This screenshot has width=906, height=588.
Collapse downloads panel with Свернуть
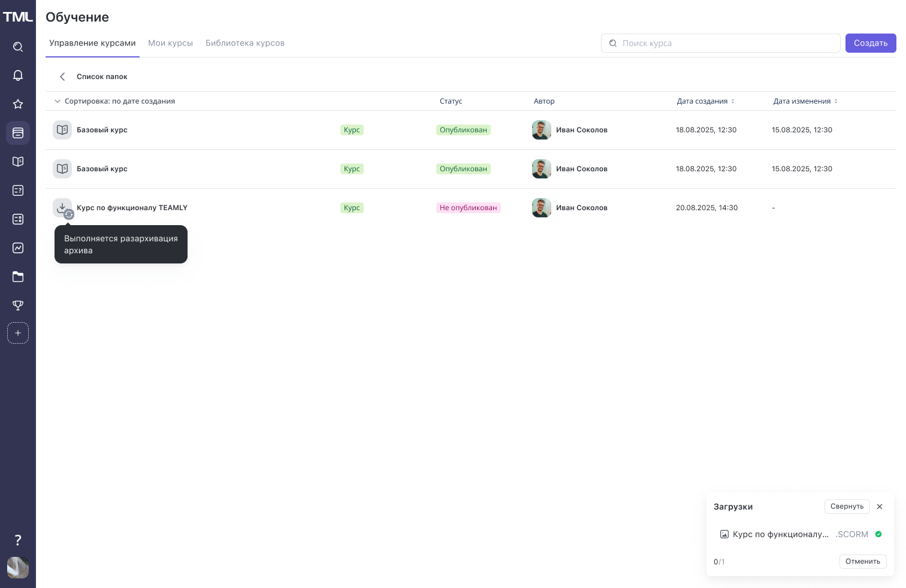click(x=847, y=507)
